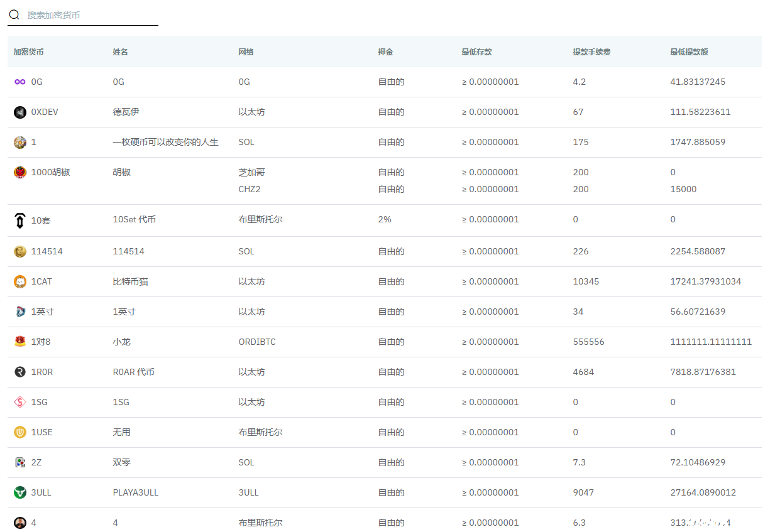The image size is (780, 532).
Task: Select the 1000胡椒 red coin icon
Action: click(20, 172)
